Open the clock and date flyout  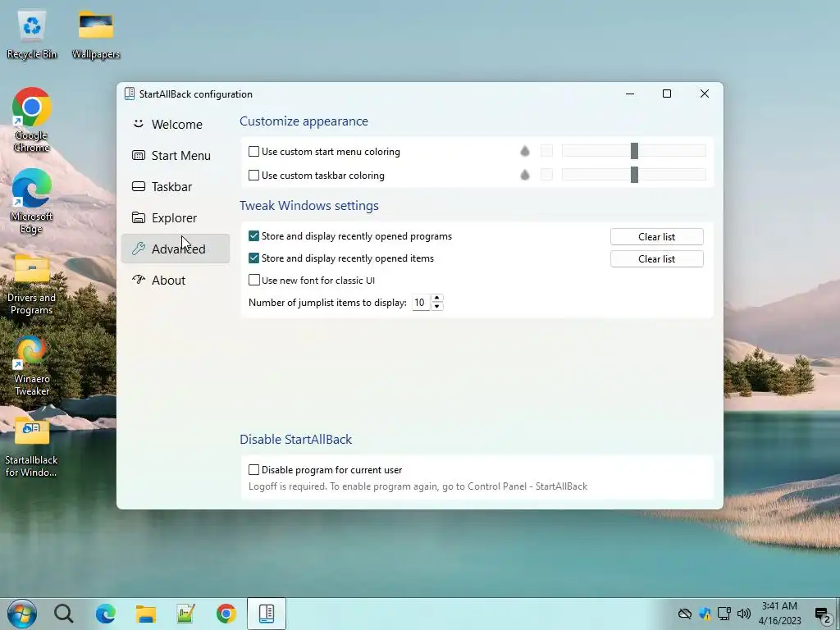pos(779,614)
